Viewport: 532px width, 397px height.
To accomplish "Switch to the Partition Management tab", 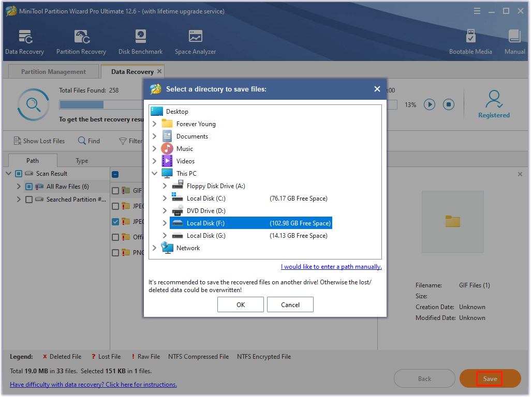I will pos(54,71).
